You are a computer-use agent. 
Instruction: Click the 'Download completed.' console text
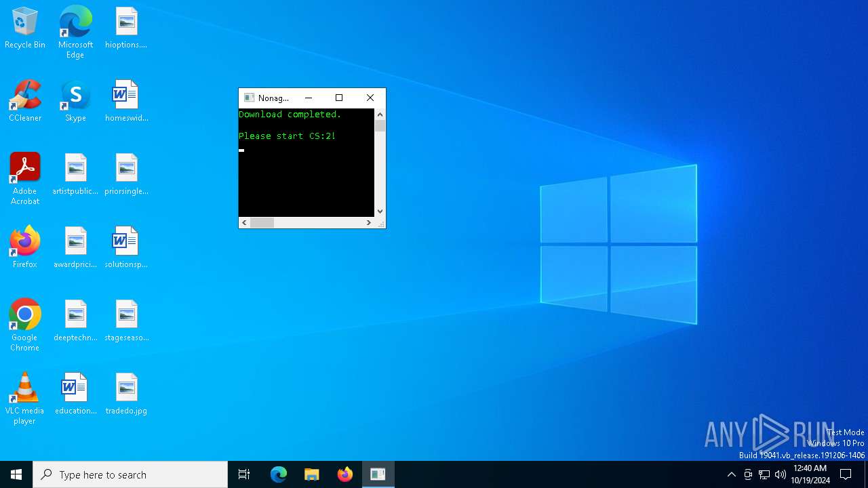290,115
